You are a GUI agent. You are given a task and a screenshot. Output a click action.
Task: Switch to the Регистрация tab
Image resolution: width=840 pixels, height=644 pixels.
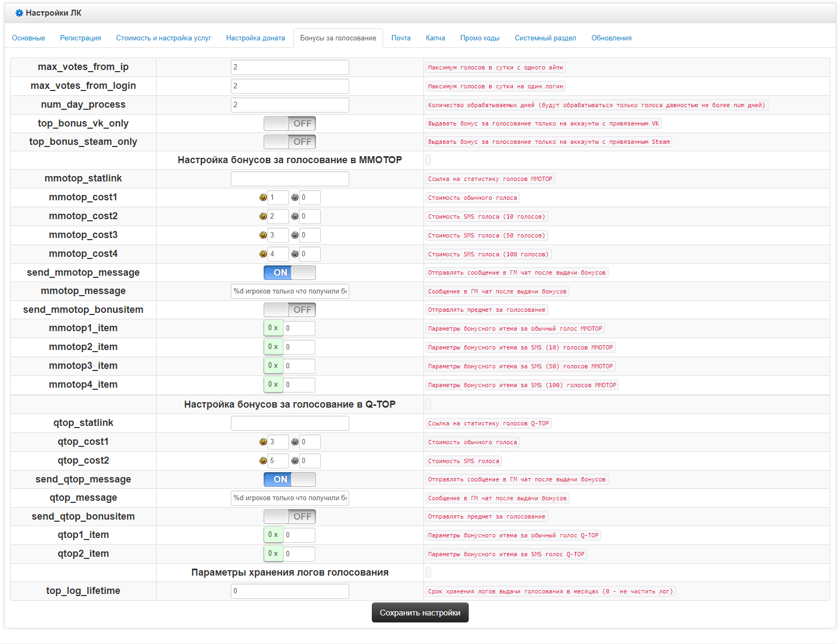coord(81,38)
